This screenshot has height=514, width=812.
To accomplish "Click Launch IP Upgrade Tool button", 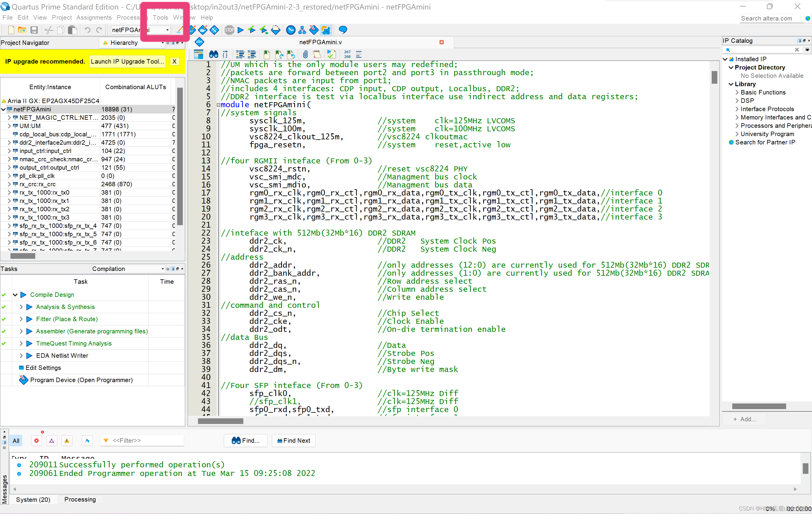I will (x=127, y=62).
